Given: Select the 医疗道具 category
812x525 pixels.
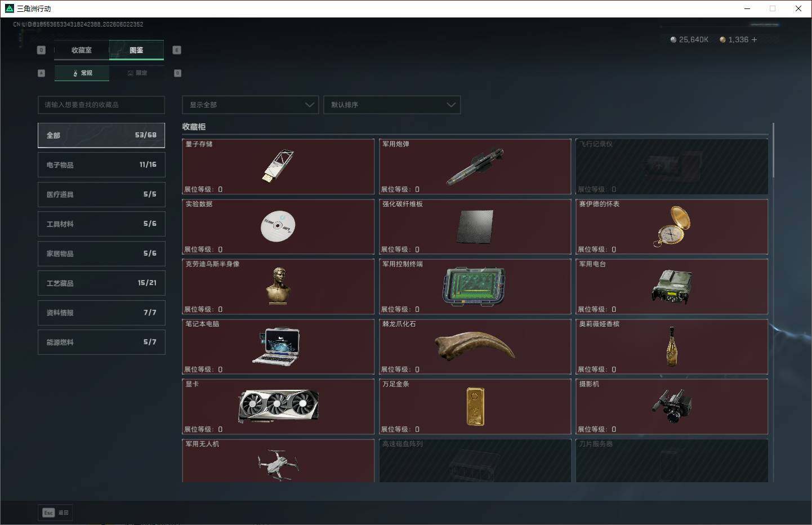Looking at the screenshot, I should (101, 194).
